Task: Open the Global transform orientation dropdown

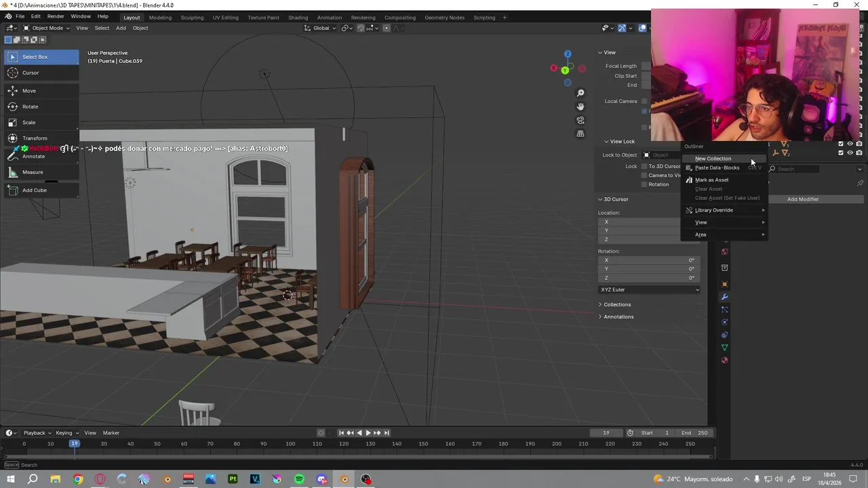Action: tap(320, 28)
